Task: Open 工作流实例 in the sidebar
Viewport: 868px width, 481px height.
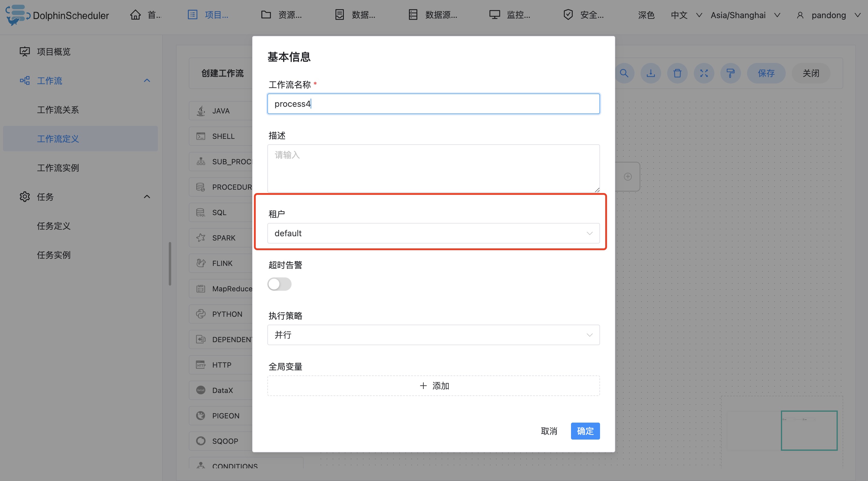Action: point(58,168)
